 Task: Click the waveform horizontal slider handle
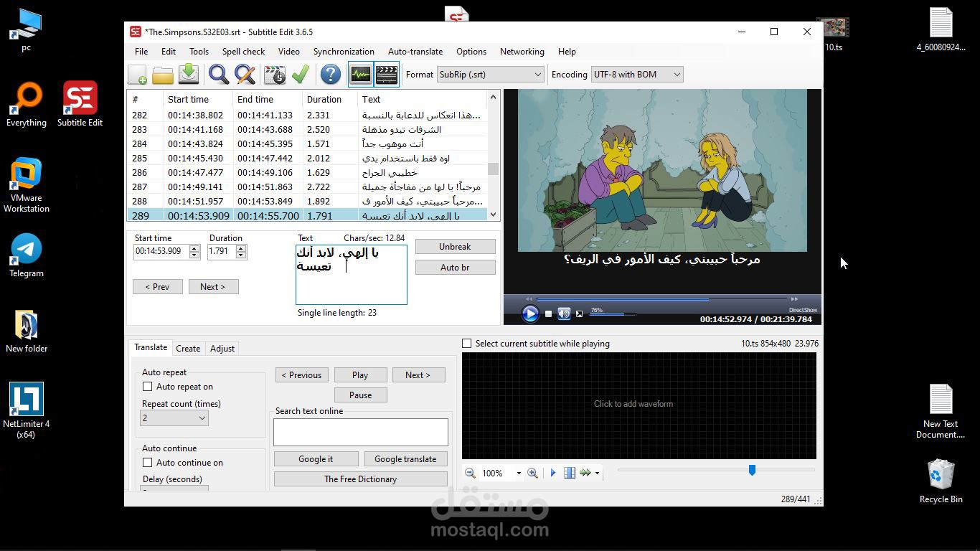point(752,470)
